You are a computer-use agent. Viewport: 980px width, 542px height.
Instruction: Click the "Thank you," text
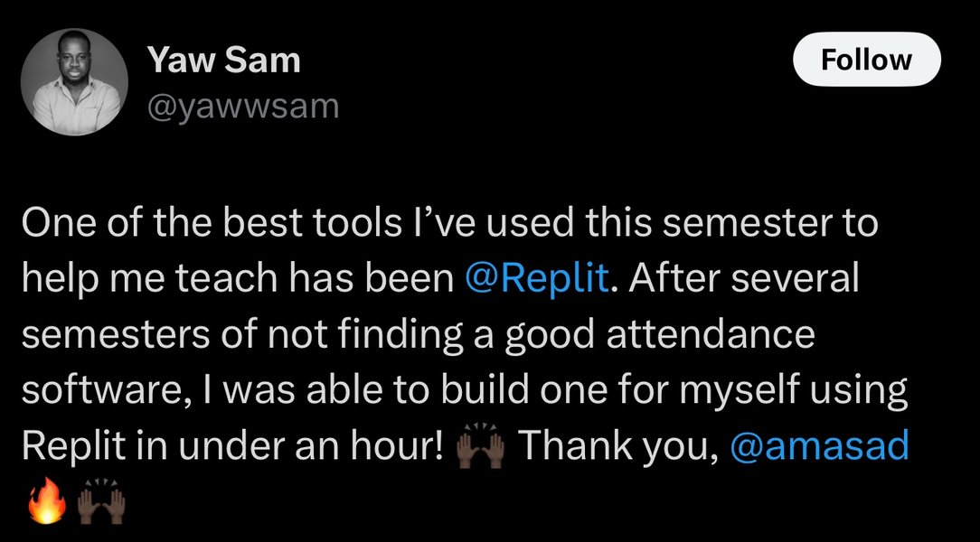(617, 445)
